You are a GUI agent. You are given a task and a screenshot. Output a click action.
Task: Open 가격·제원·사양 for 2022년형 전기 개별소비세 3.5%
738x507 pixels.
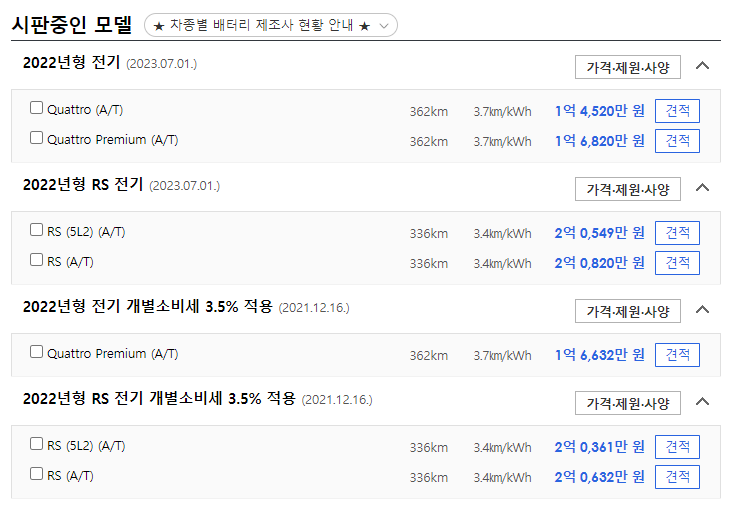click(628, 311)
